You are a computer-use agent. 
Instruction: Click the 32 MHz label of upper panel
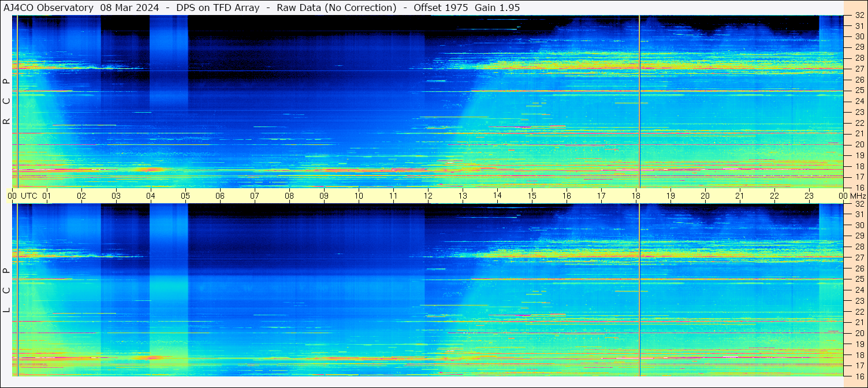click(859, 16)
